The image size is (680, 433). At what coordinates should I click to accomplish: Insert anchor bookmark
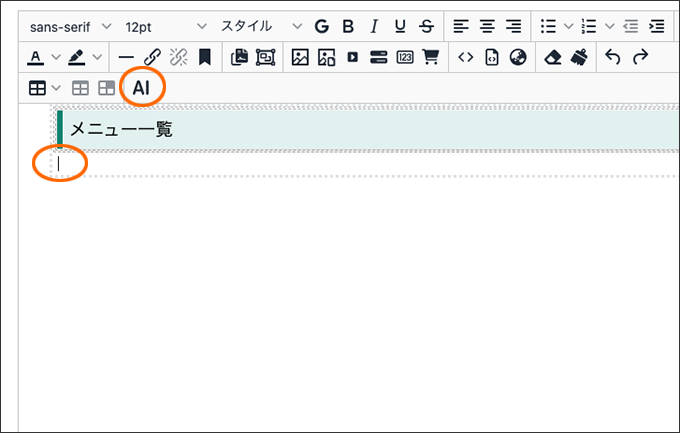(x=205, y=57)
